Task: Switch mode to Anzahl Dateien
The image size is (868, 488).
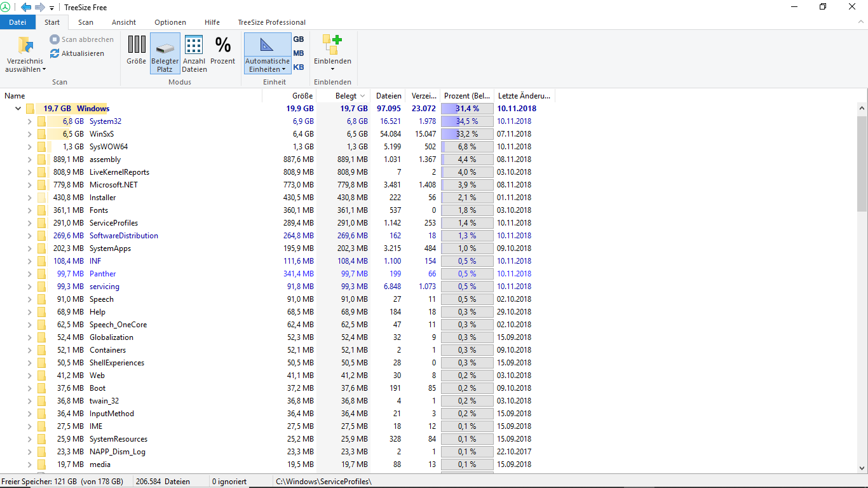Action: coord(194,53)
